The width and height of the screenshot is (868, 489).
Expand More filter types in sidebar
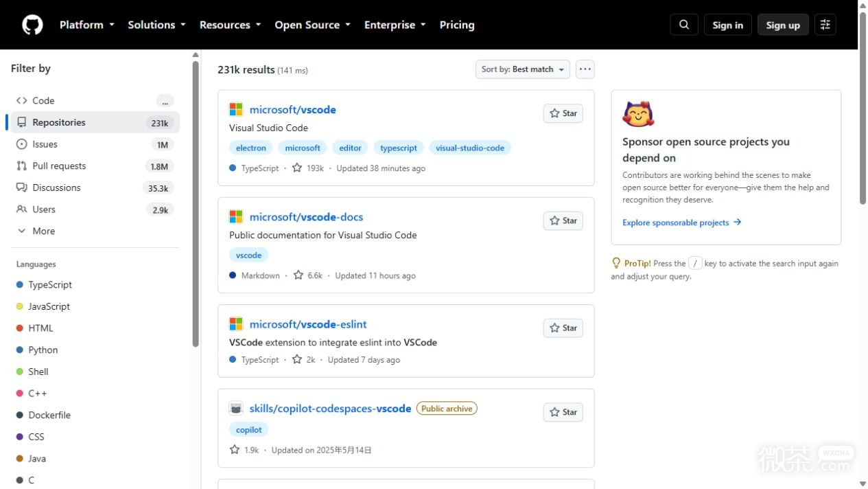(x=95, y=231)
